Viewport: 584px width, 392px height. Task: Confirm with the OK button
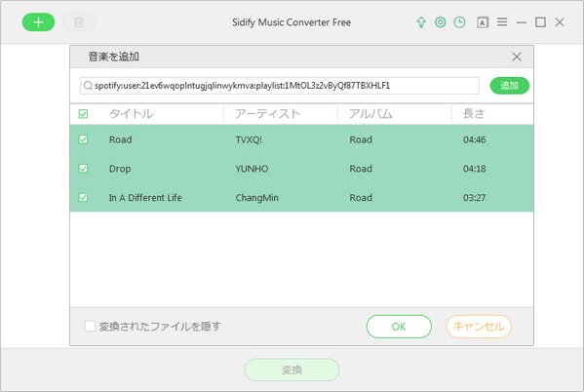point(399,327)
